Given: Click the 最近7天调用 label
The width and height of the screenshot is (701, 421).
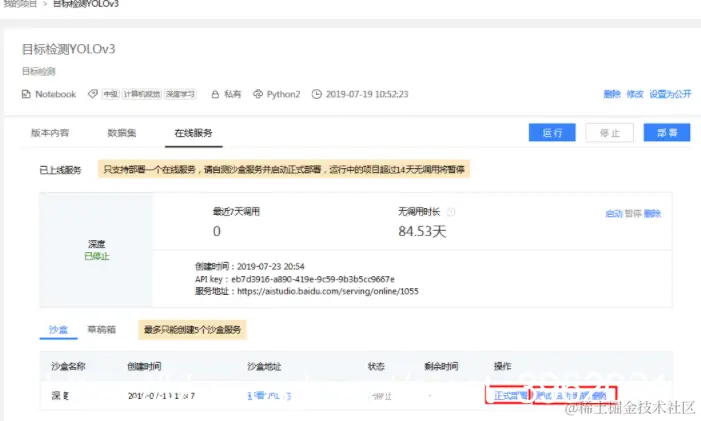Looking at the screenshot, I should [x=236, y=212].
